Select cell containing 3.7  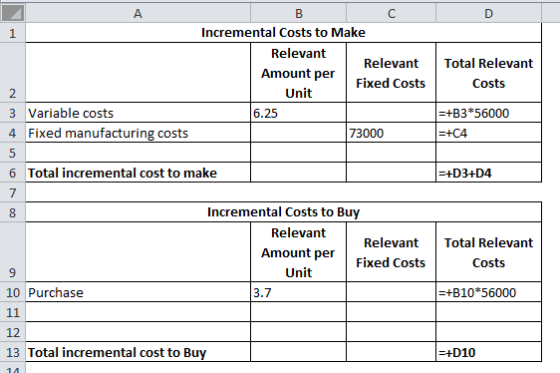point(299,292)
